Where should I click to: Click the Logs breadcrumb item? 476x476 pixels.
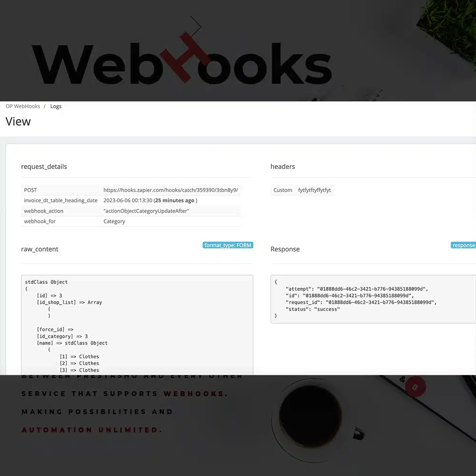(x=56, y=106)
